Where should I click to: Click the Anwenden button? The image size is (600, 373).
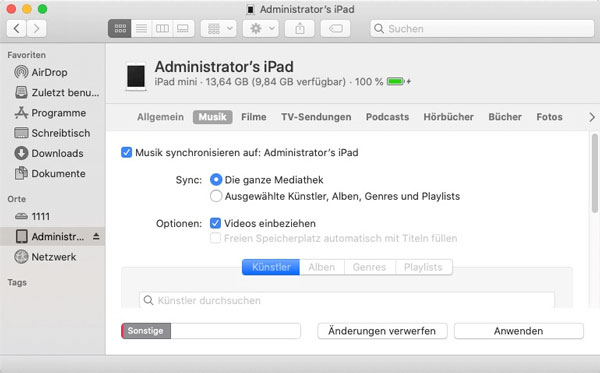coord(518,331)
